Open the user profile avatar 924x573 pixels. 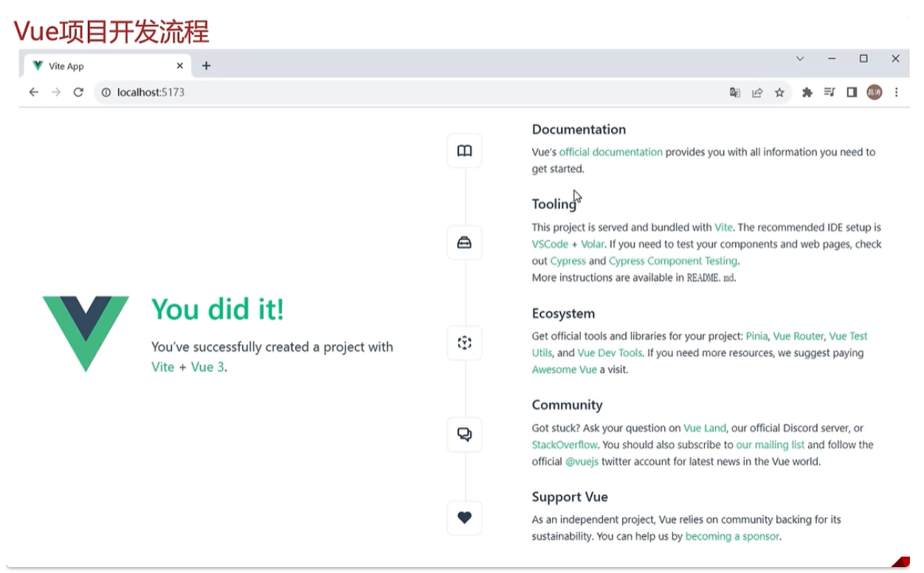[x=875, y=92]
